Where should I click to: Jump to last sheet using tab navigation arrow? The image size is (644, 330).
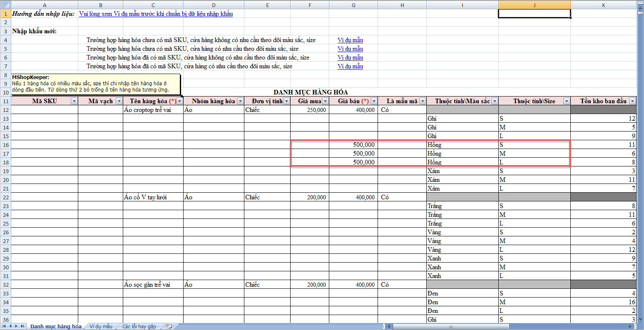click(x=22, y=326)
